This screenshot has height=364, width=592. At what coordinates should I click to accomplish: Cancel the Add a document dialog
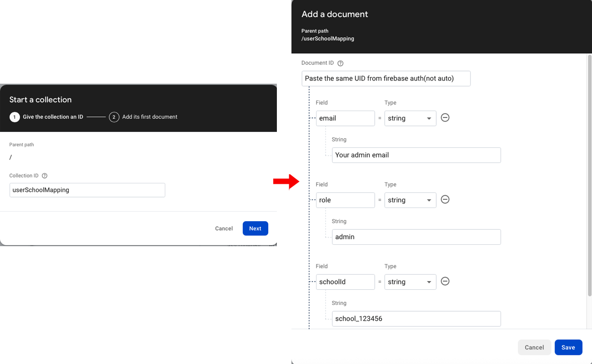pyautogui.click(x=534, y=347)
